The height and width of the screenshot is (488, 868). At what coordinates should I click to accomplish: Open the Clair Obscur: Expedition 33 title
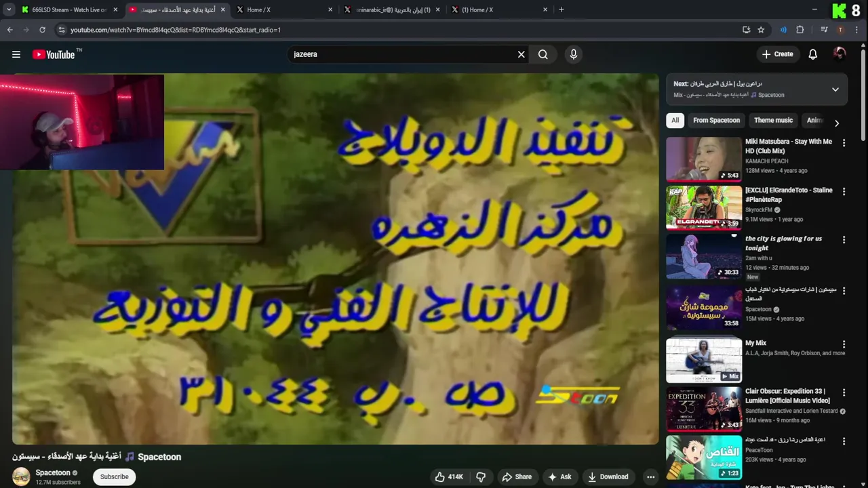click(x=789, y=396)
